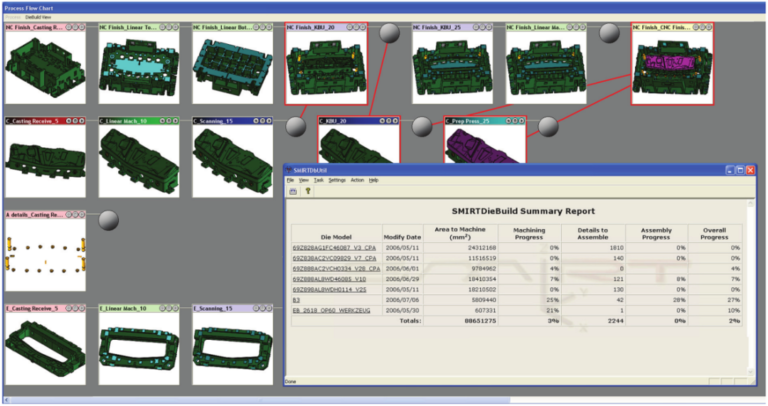The image size is (768, 406).
Task: Click gray sphere node left of NC Finish_CNC card
Action: pyautogui.click(x=609, y=33)
